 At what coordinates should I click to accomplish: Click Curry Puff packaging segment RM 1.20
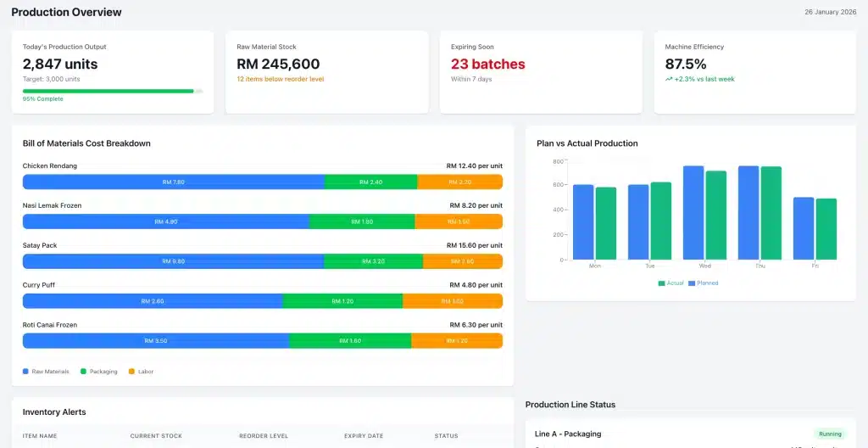(x=342, y=301)
